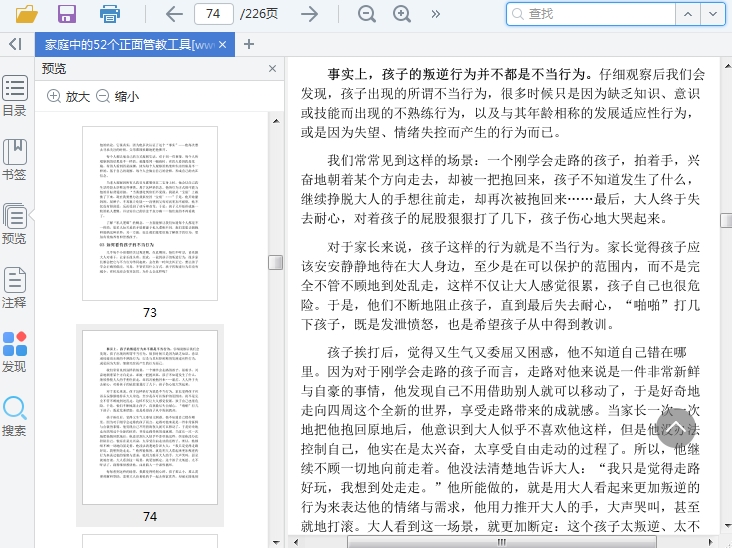The image size is (732, 548).
Task: Select the 家庭中的52个正面管教工具 document tab
Action: [x=128, y=45]
